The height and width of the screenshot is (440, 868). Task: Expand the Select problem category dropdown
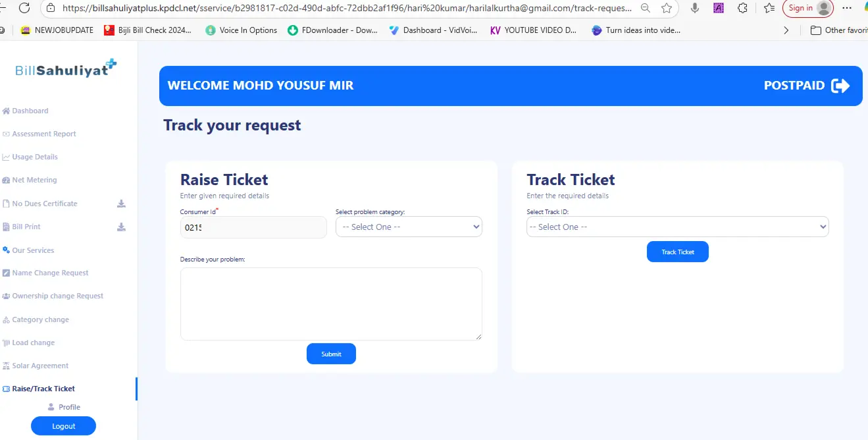[409, 227]
